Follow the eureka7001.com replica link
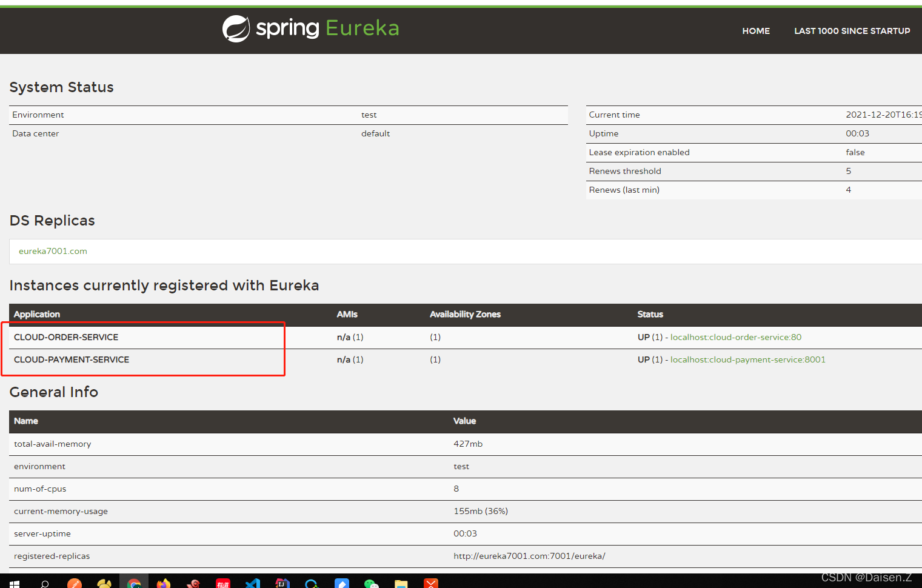Viewport: 922px width, 588px height. (53, 251)
